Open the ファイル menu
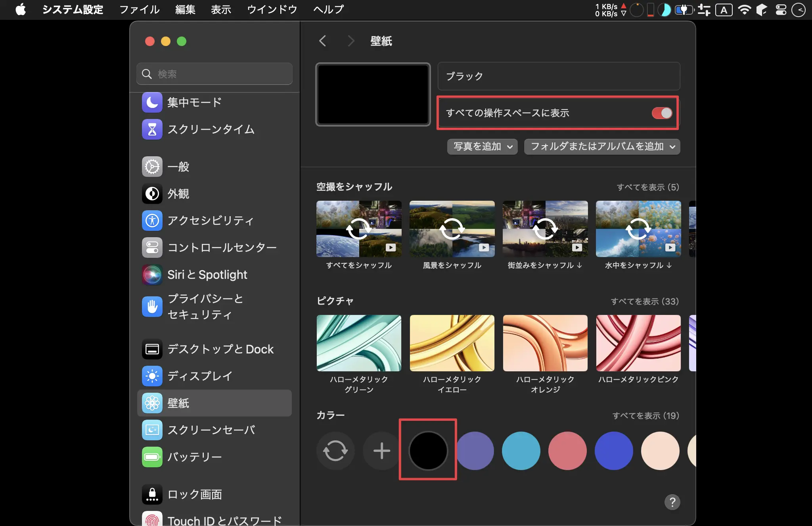The image size is (812, 526). tap(139, 10)
